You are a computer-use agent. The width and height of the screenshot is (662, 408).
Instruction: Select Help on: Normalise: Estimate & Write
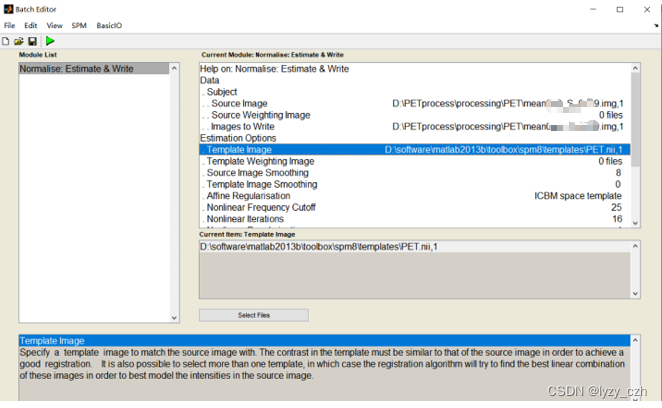[x=415, y=69]
